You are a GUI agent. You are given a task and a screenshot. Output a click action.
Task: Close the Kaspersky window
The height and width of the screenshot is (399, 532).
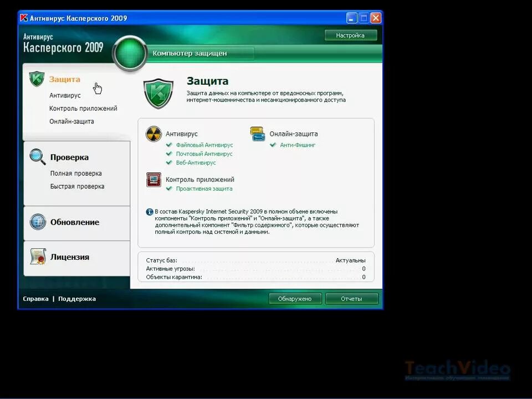coord(376,18)
